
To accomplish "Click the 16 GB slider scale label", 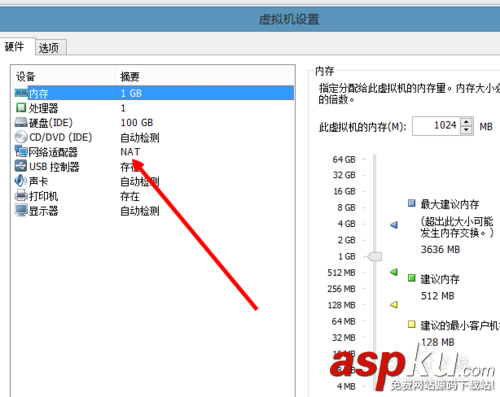I will tap(344, 191).
